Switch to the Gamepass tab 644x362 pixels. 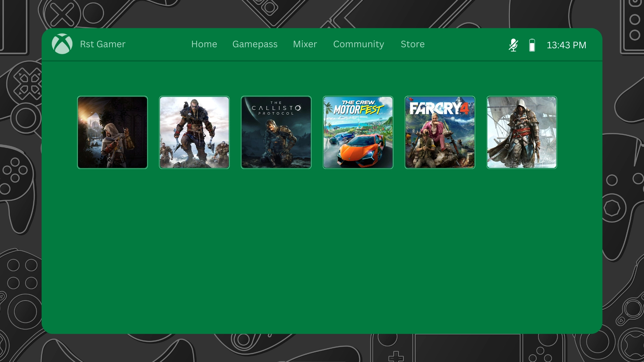click(255, 44)
